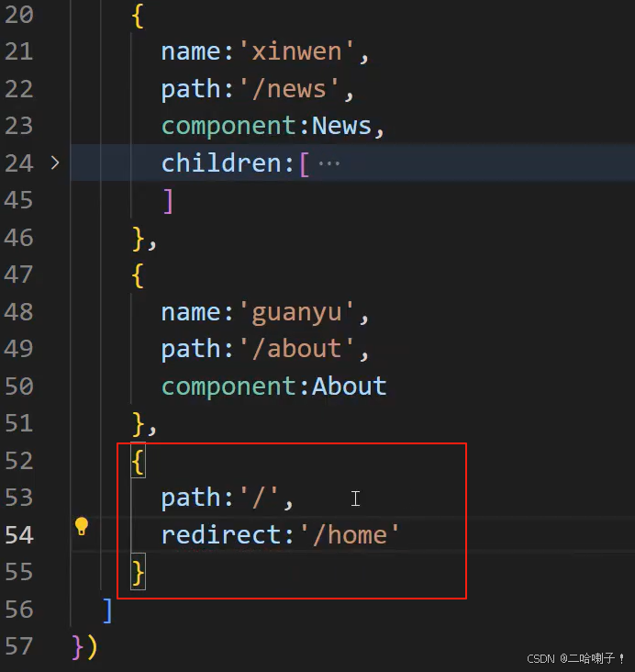635x672 pixels.
Task: Click the component keyword on line 50
Action: pyautogui.click(x=228, y=386)
